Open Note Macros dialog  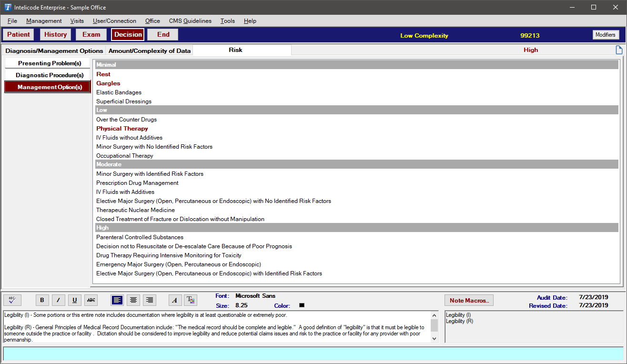click(x=469, y=301)
